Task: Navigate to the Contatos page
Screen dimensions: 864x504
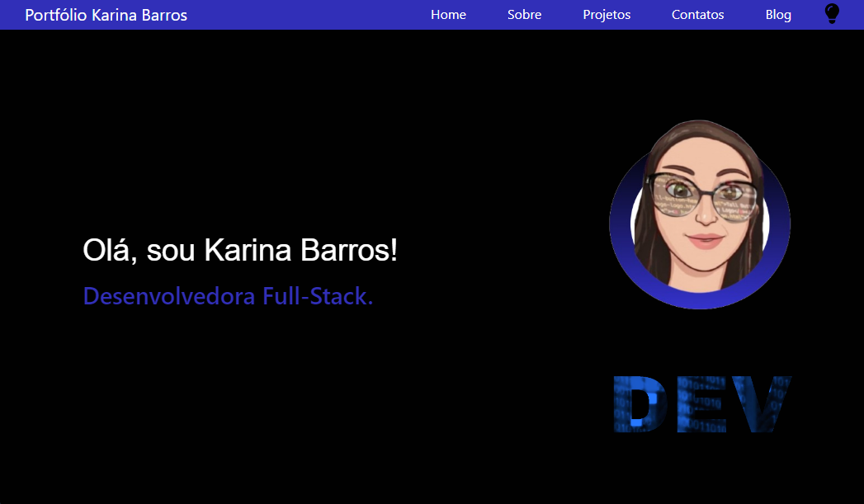Action: click(x=697, y=15)
